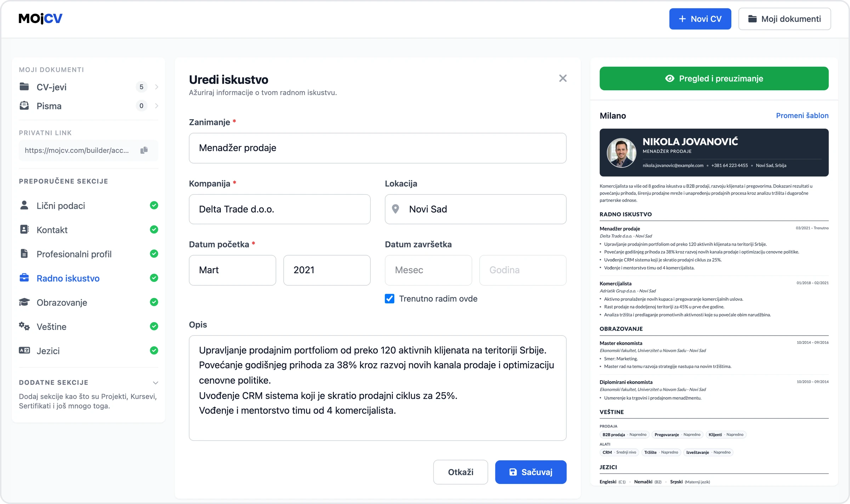Viewport: 850px width, 504px height.
Task: Click the Lokacija field showing Novi Sad
Action: (x=476, y=209)
